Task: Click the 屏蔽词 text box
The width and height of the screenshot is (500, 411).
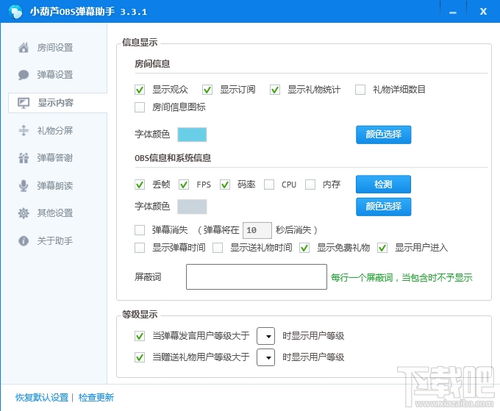Action: (x=256, y=277)
